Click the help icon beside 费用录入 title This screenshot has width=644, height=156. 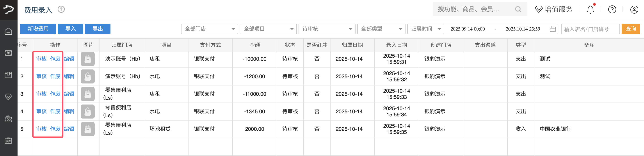click(x=61, y=9)
